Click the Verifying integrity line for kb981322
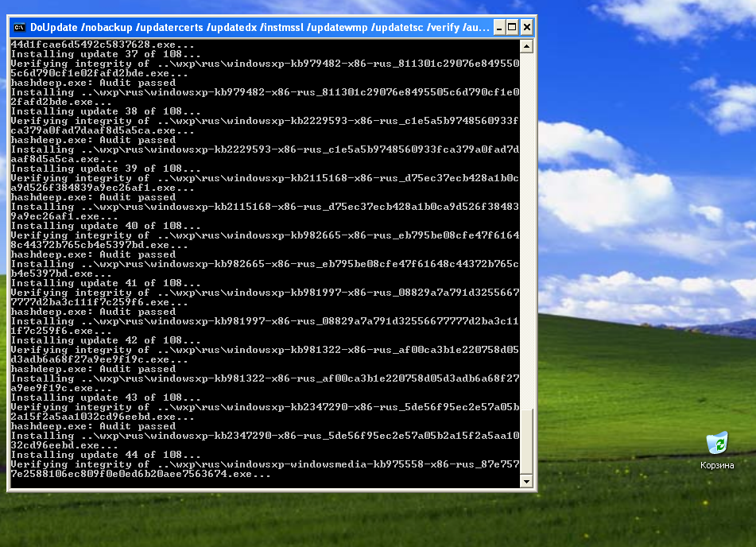Screen dimensions: 756x547 click(266, 350)
